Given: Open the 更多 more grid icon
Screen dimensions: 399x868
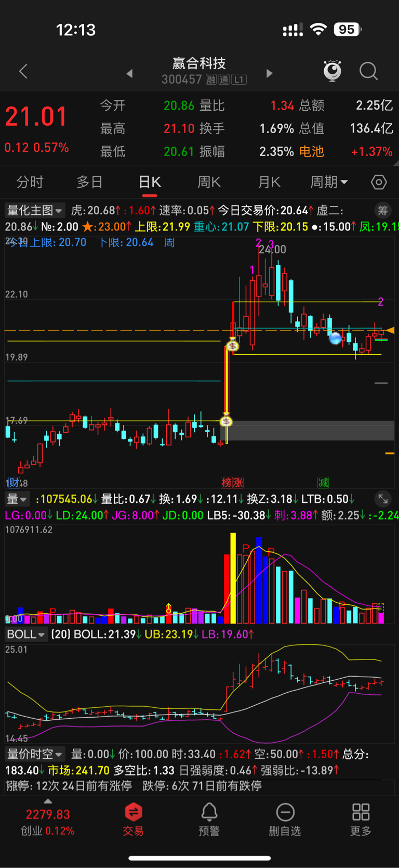Looking at the screenshot, I should [361, 819].
